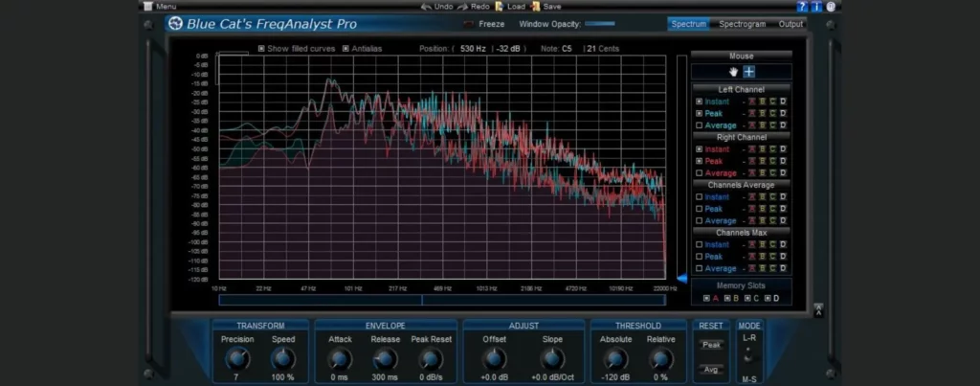Click the Save preset icon
The image size is (980, 386).
(536, 7)
